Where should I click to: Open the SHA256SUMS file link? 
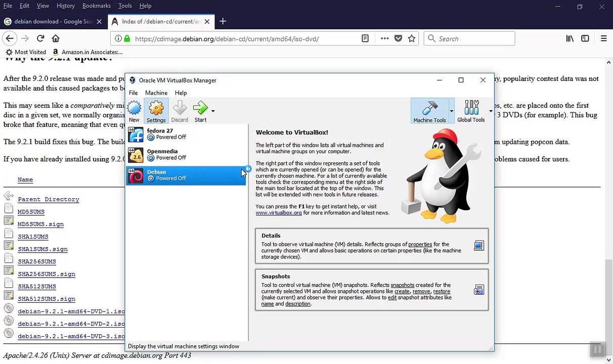click(37, 261)
